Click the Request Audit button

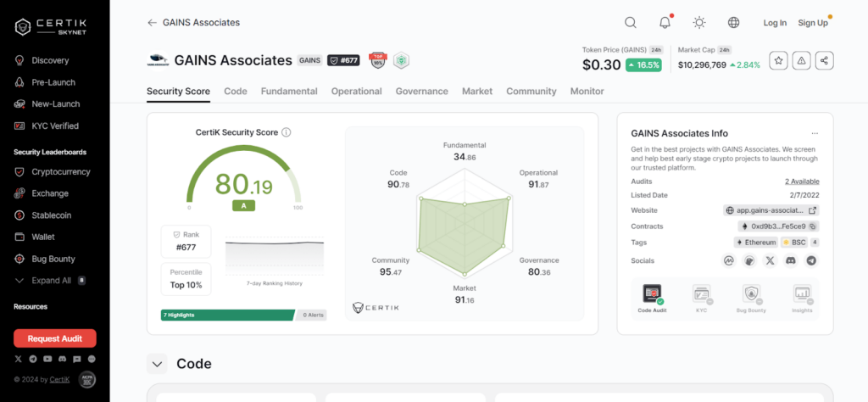(55, 338)
